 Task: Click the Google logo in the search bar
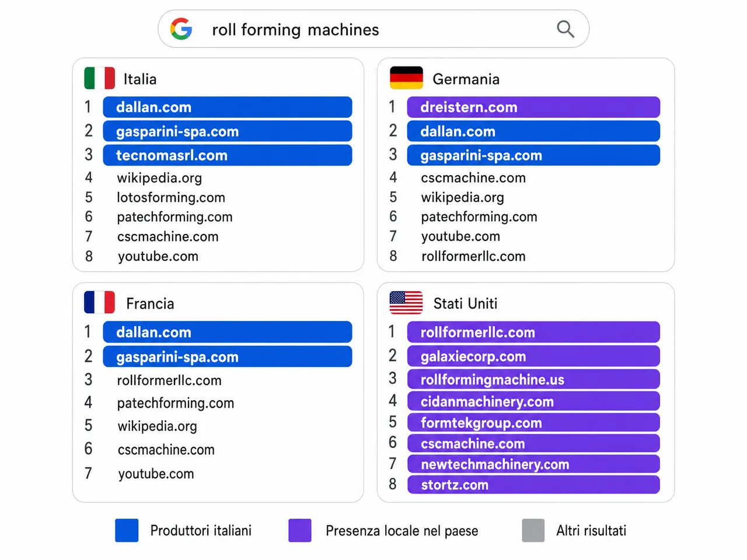pos(181,29)
